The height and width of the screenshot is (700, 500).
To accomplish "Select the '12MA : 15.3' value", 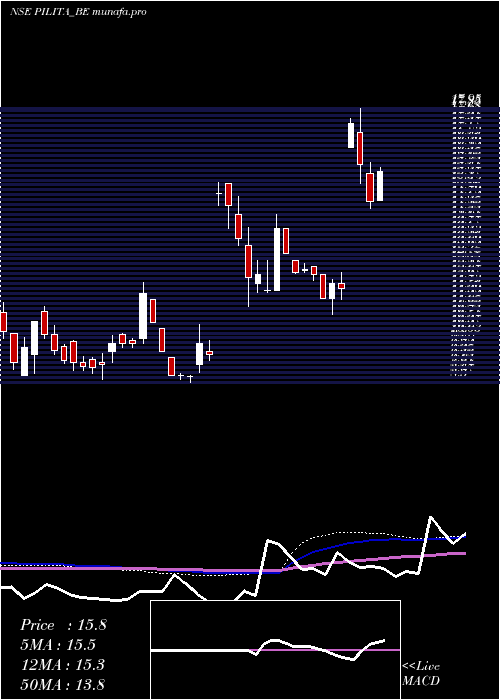I will pos(63,665).
